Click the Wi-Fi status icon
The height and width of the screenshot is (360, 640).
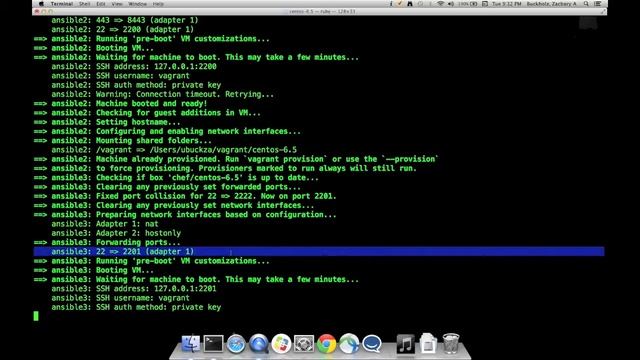(x=440, y=4)
